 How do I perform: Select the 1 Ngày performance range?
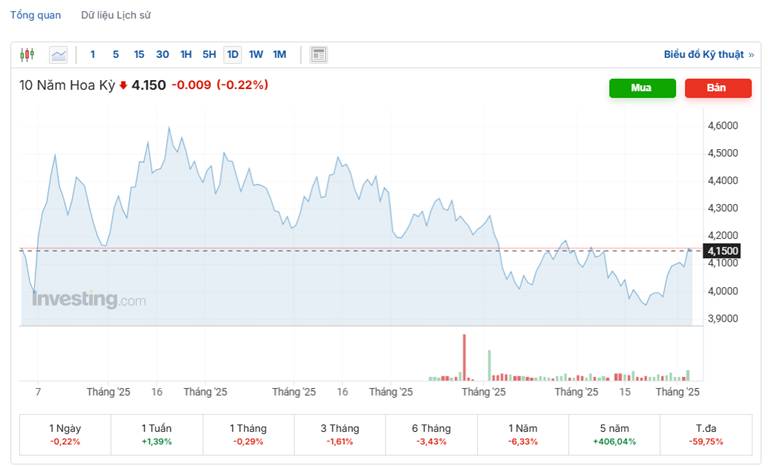[65, 435]
